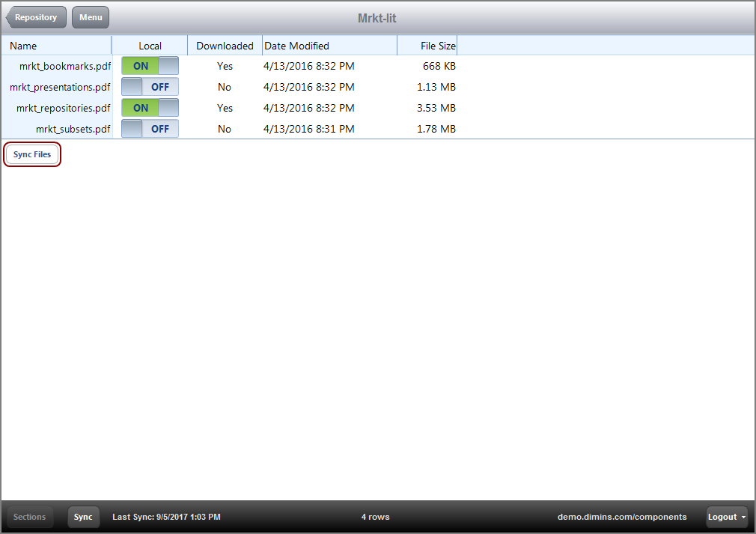Click the Last Sync timestamp text
This screenshot has width=756, height=534.
point(166,517)
